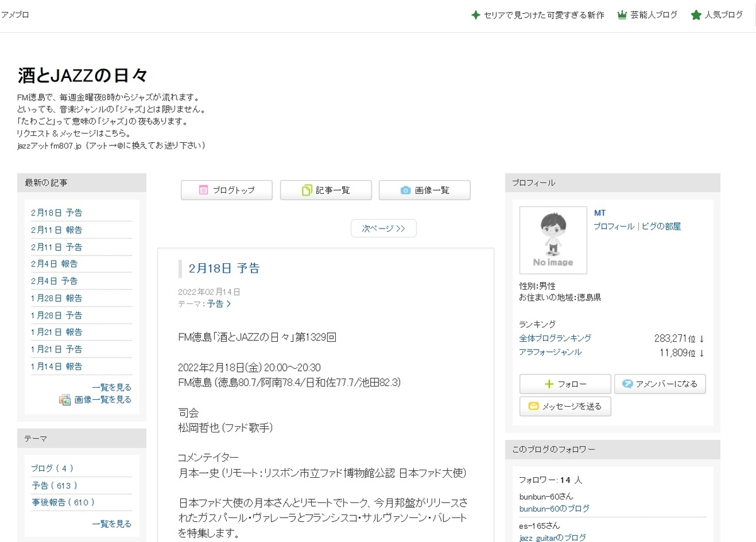
Task: Open article title 2月18日 予告
Action: tap(224, 269)
